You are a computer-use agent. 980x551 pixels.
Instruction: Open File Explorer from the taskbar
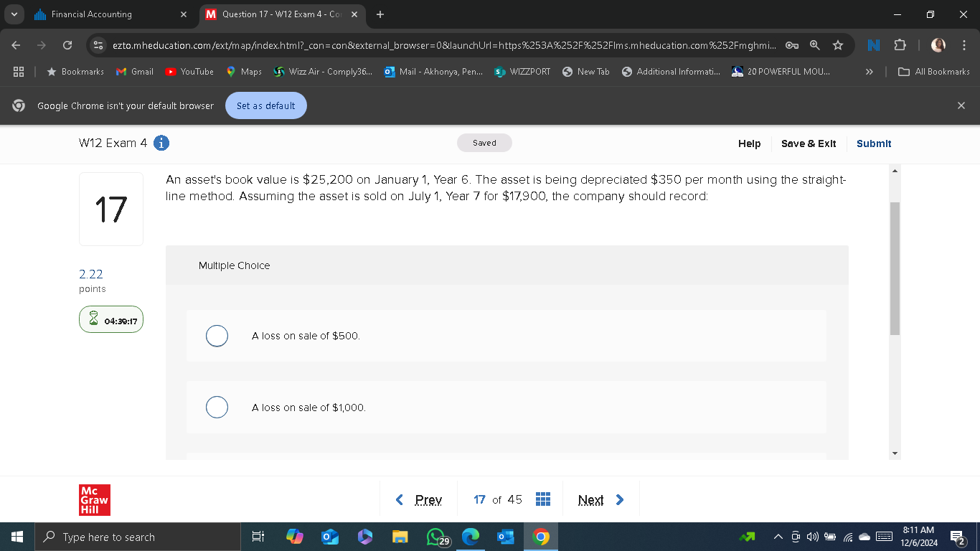click(x=400, y=537)
